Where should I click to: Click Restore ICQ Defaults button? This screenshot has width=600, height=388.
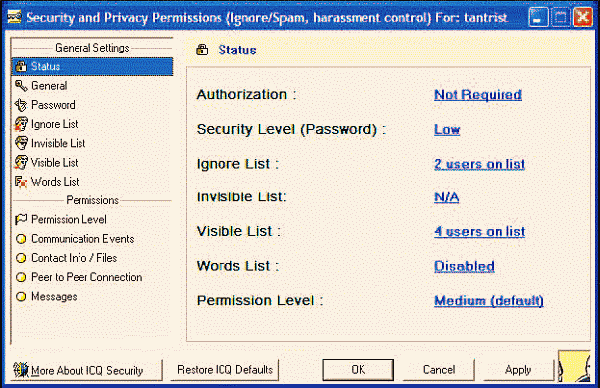tap(225, 370)
